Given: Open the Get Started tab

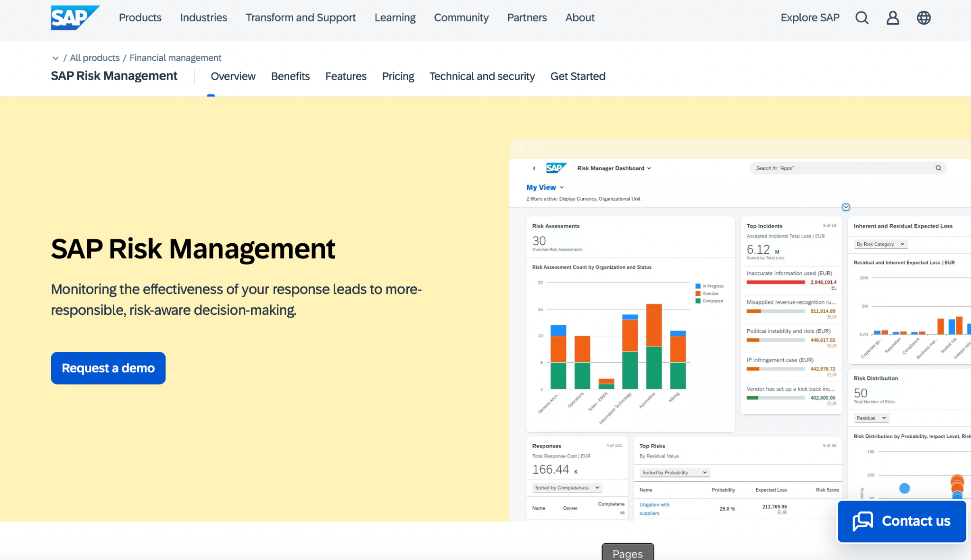Looking at the screenshot, I should coord(577,76).
